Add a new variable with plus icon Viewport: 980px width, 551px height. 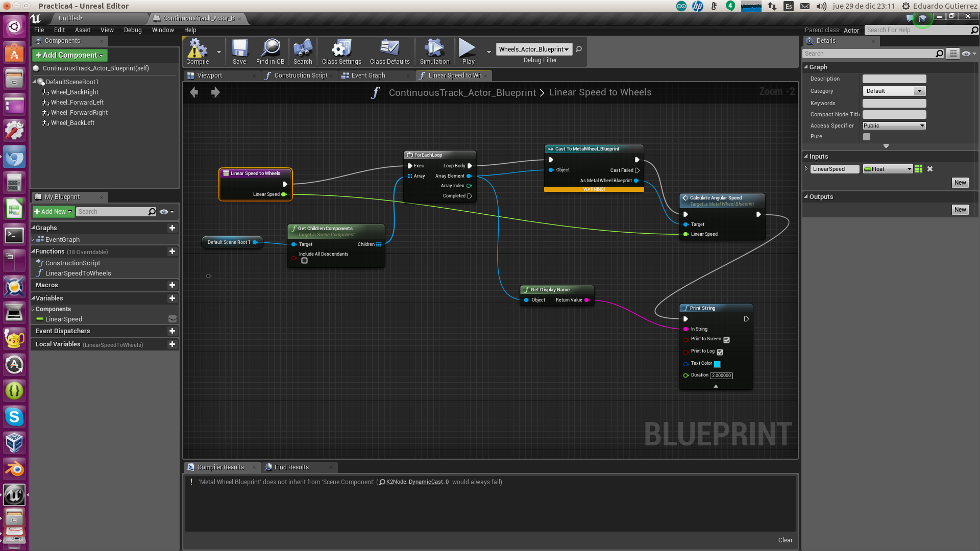tap(172, 298)
